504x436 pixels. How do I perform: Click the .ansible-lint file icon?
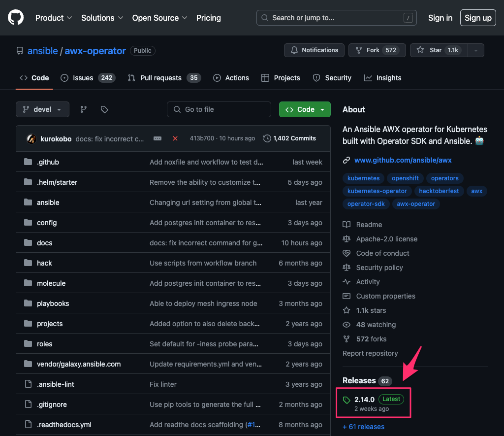[28, 384]
